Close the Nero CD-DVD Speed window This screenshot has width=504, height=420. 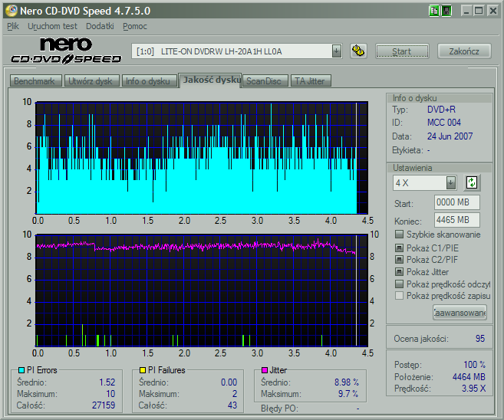tap(492, 11)
